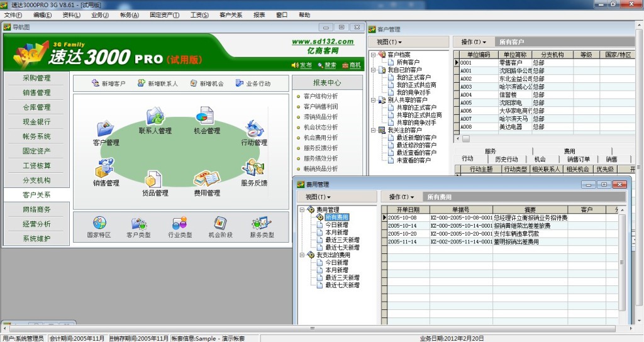
Task: Switch to the 历史行动 tab
Action: [x=506, y=159]
